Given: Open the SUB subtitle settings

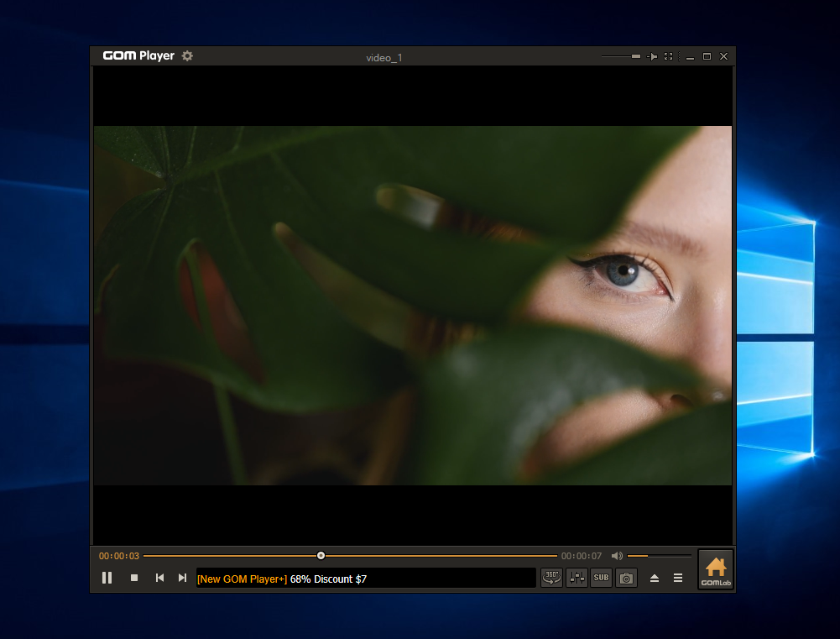Looking at the screenshot, I should 601,578.
